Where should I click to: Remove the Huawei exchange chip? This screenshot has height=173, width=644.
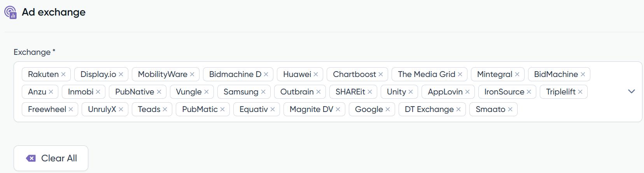(x=316, y=74)
